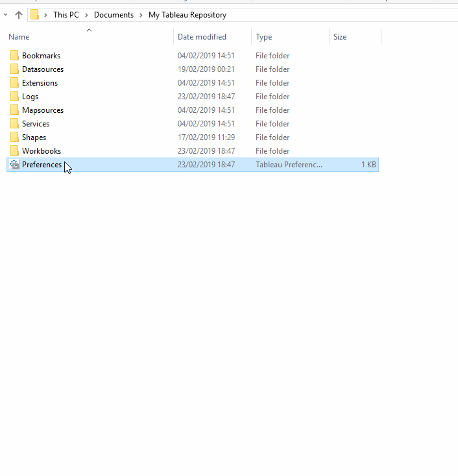Go to Documents in breadcrumb
This screenshot has width=458, height=476.
tap(114, 15)
